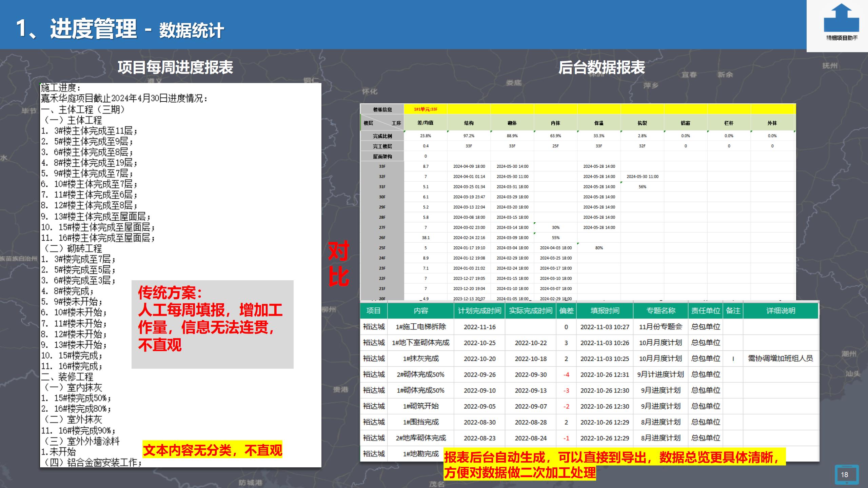Image resolution: width=868 pixels, height=488 pixels.
Task: Click the cell 11月份专题会
Action: pyautogui.click(x=661, y=327)
